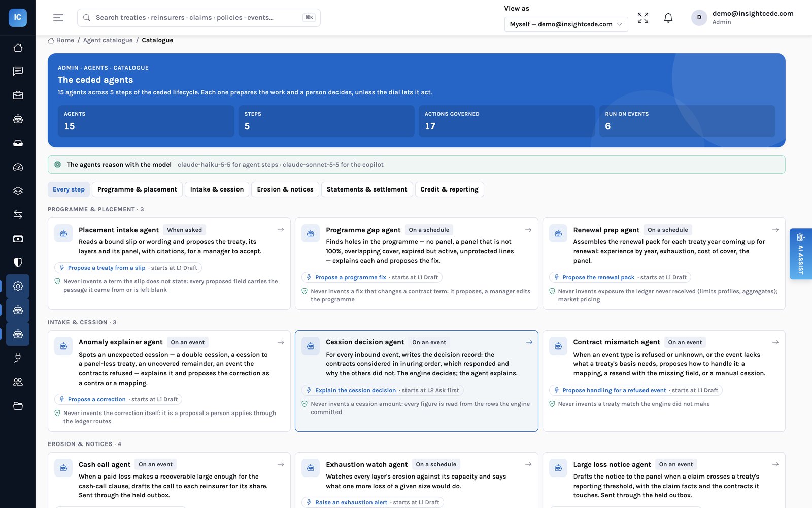Open the layers stack sidebar icon
Image resolution: width=812 pixels, height=508 pixels.
[18, 190]
